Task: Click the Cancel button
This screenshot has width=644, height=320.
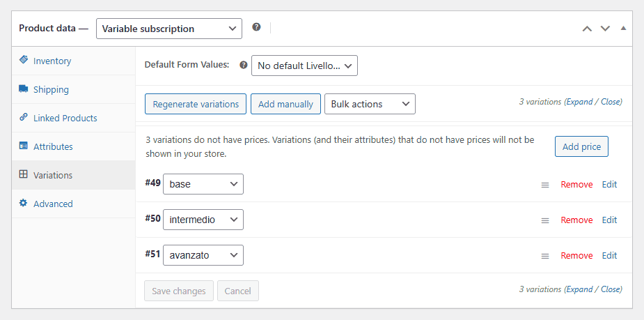Action: pos(238,291)
